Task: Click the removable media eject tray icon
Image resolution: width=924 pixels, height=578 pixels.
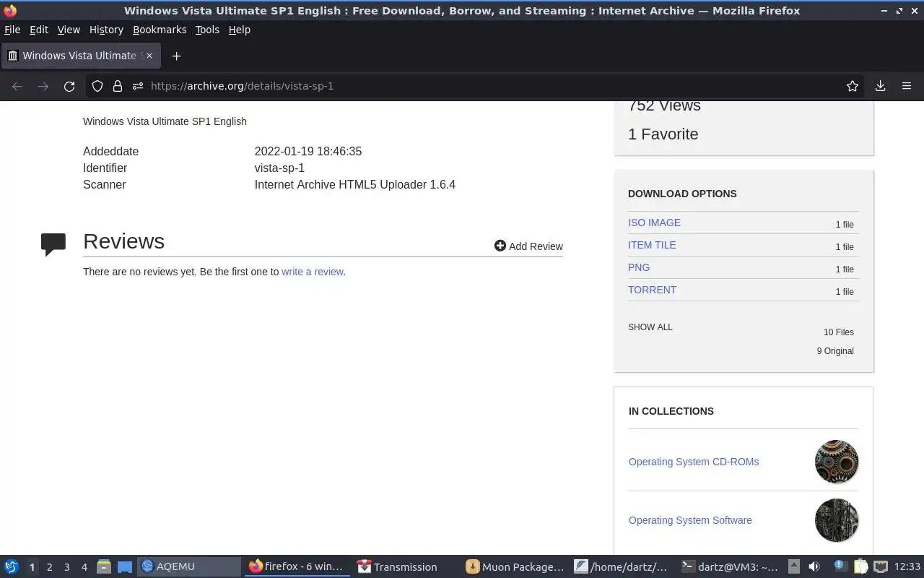Action: coord(793,566)
